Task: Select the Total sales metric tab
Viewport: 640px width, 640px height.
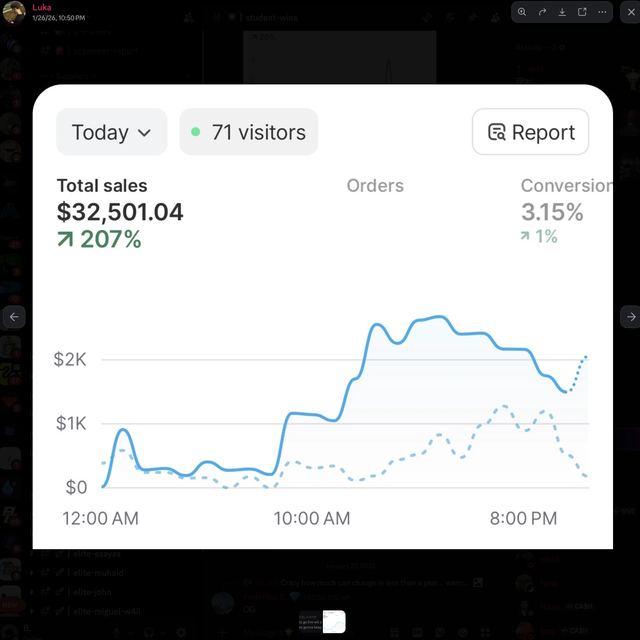Action: (x=120, y=212)
